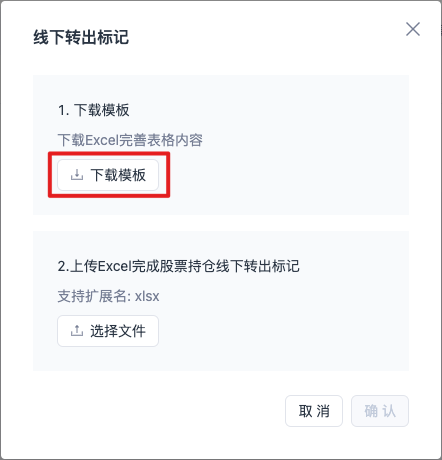Choose an xlsx file to upload

pyautogui.click(x=108, y=331)
